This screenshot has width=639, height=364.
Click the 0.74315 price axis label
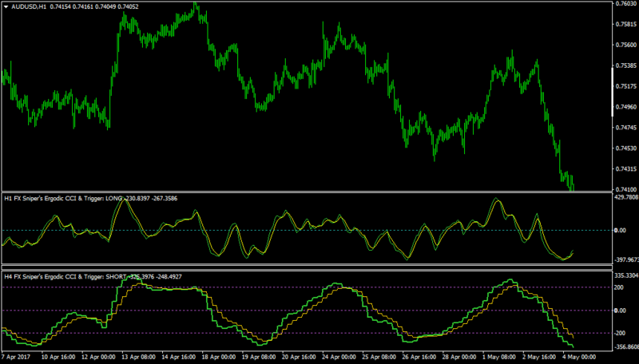(x=625, y=169)
